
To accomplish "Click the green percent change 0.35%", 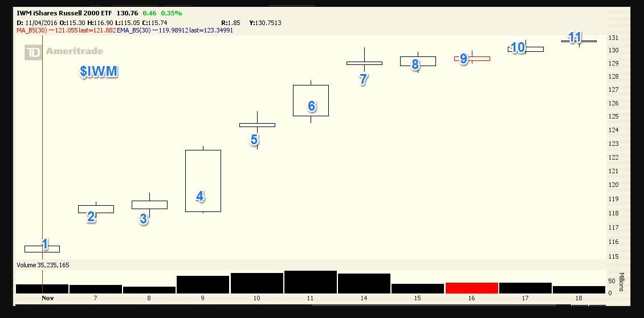I will (172, 13).
